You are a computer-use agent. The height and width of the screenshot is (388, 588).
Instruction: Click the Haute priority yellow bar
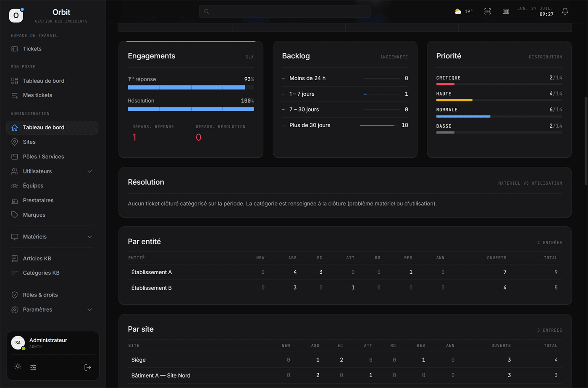coord(454,100)
